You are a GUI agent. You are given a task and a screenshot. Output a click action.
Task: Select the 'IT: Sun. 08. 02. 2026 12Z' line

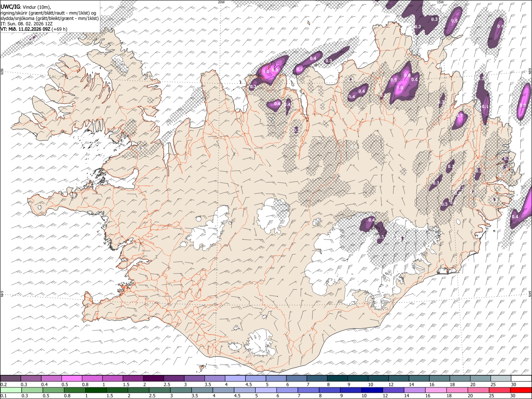[27, 24]
